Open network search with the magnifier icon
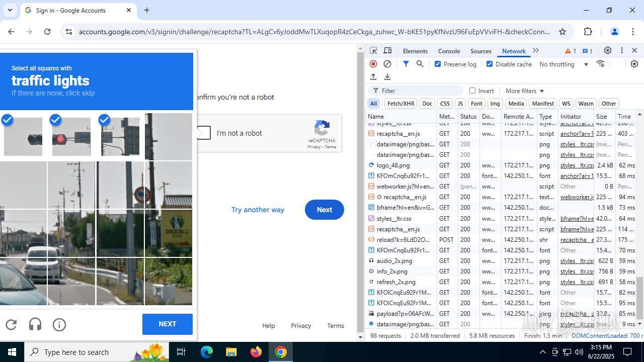 420,64
